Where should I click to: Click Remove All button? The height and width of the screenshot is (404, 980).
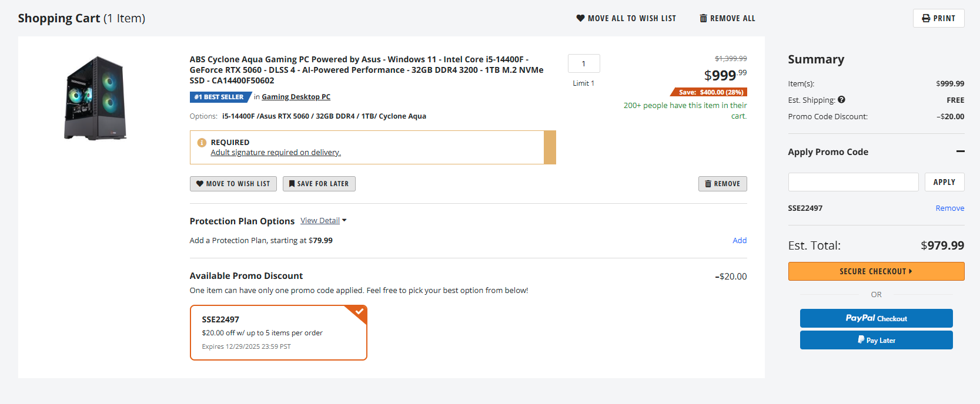(727, 18)
